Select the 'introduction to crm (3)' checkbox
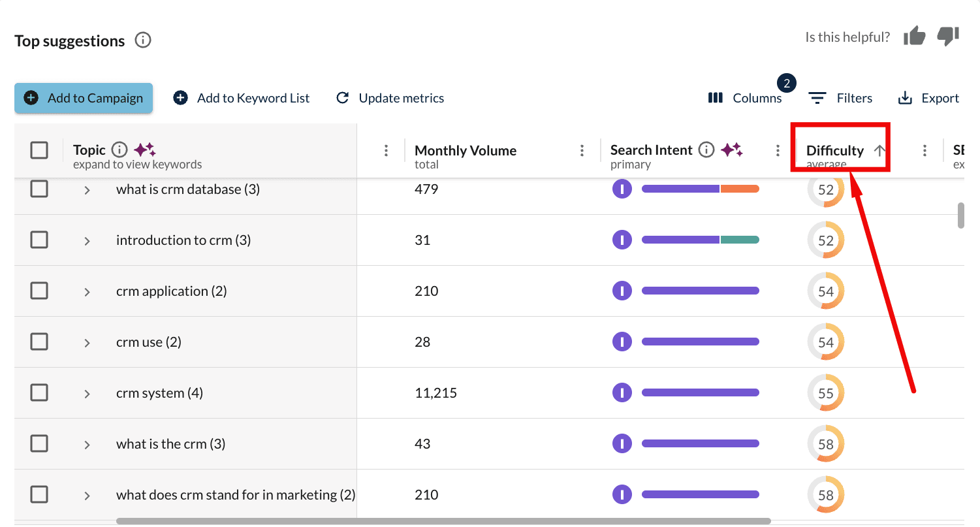Viewport: 980px width, 527px height. (39, 240)
